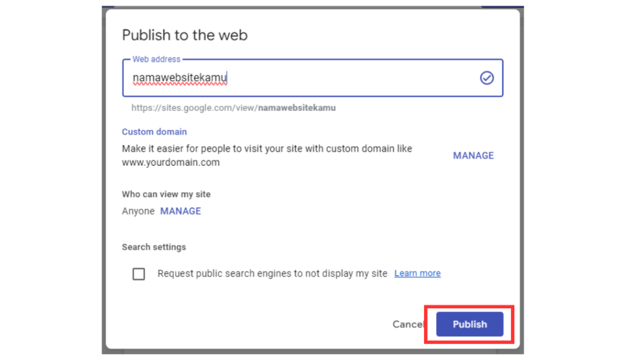Viewport: 622px width, 364px height.
Task: Click the Web address field label
Action: click(155, 59)
